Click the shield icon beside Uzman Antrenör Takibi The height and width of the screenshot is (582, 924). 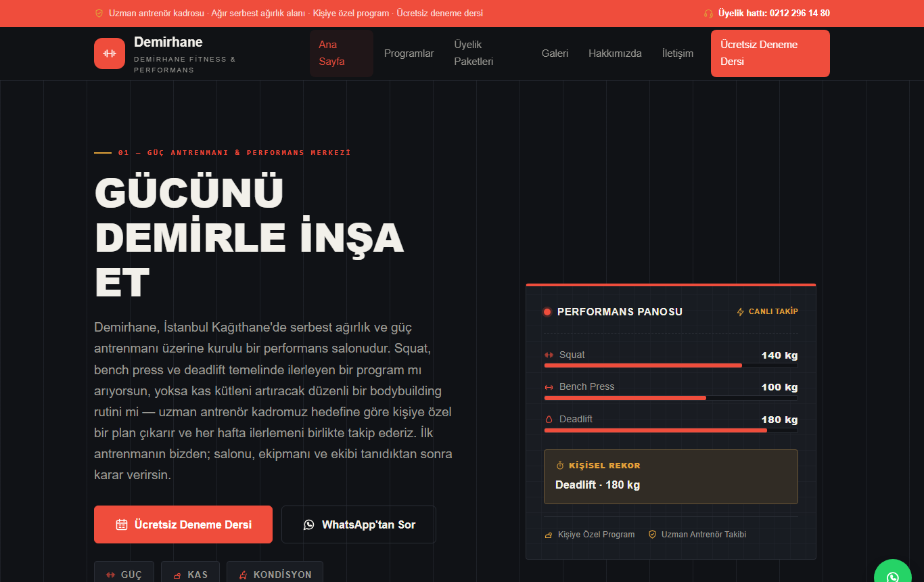tap(653, 535)
